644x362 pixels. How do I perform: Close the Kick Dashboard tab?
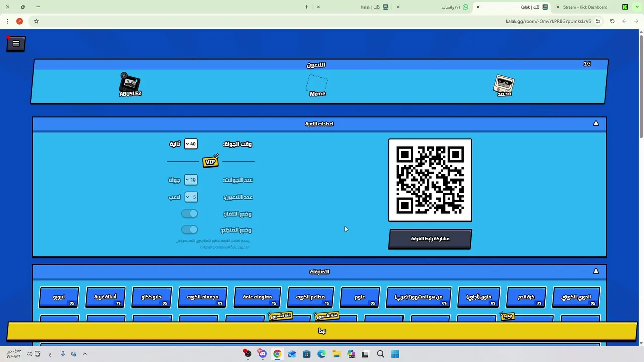558,7
